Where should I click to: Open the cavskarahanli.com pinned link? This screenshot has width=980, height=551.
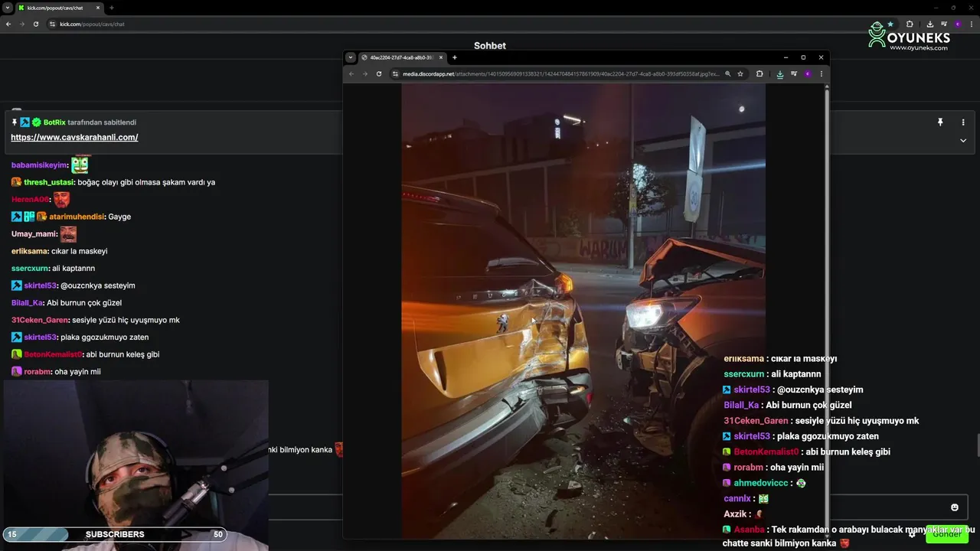click(74, 138)
